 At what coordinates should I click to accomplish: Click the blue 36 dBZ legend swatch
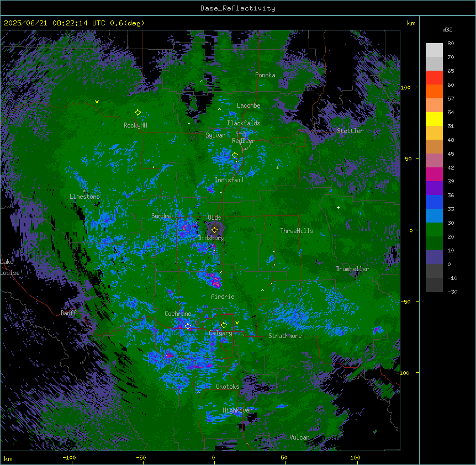[x=434, y=202]
